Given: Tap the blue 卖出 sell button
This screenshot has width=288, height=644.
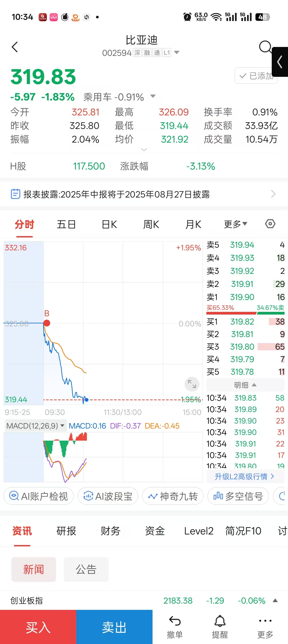Looking at the screenshot, I should point(114,627).
